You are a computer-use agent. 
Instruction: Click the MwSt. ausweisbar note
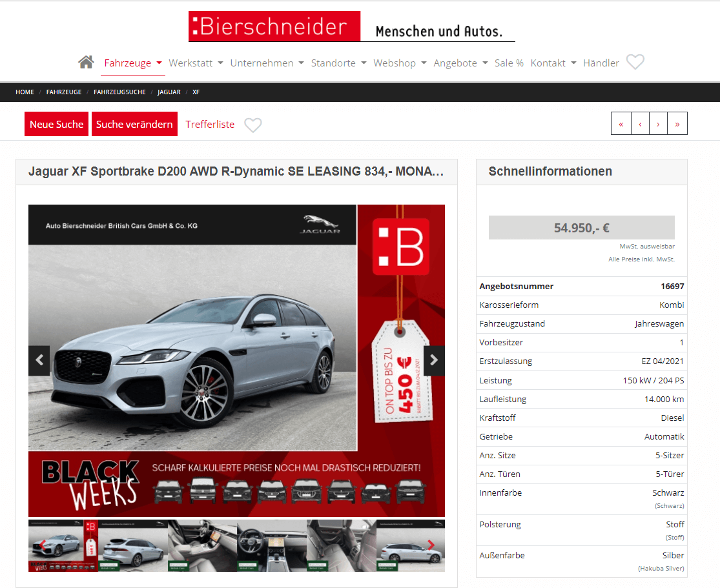coord(647,247)
